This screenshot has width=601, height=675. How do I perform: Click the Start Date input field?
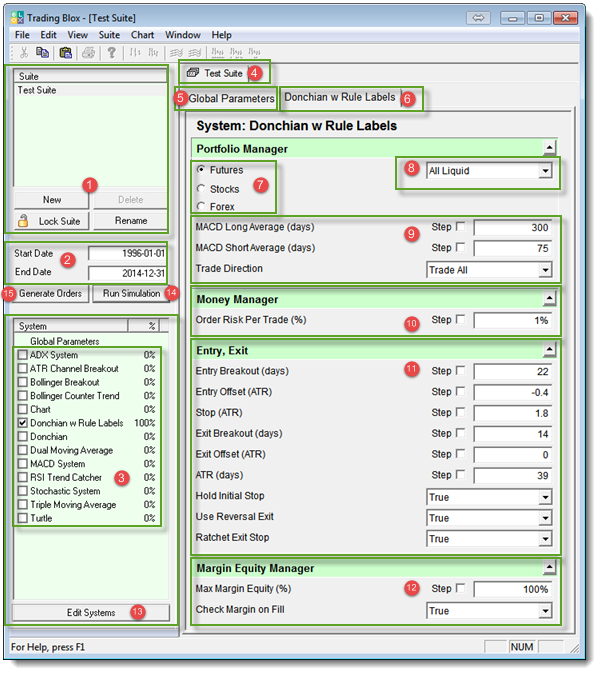(x=127, y=253)
